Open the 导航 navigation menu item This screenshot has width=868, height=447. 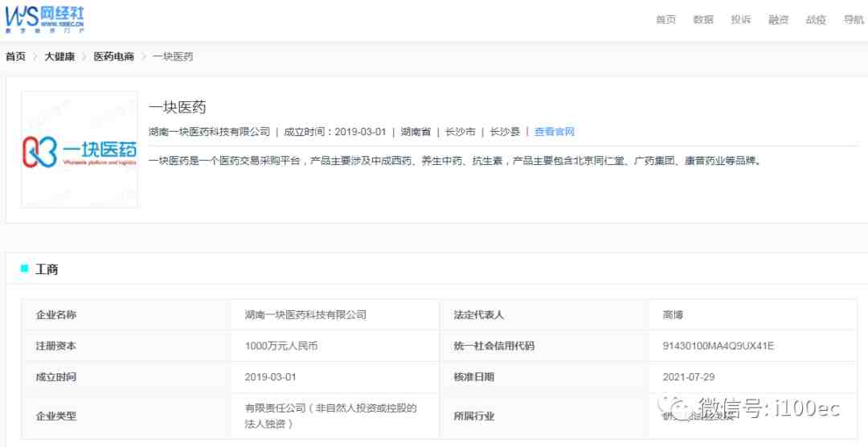[x=854, y=20]
